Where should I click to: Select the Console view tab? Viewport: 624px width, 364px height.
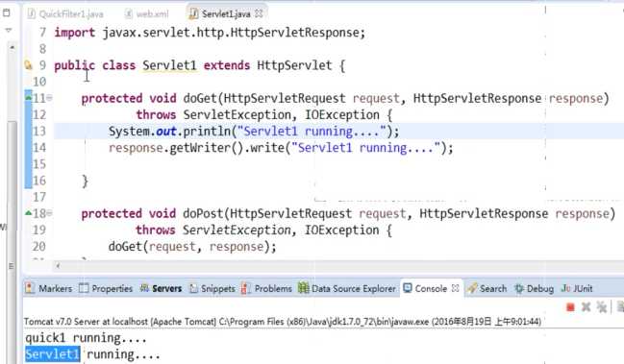[431, 288]
